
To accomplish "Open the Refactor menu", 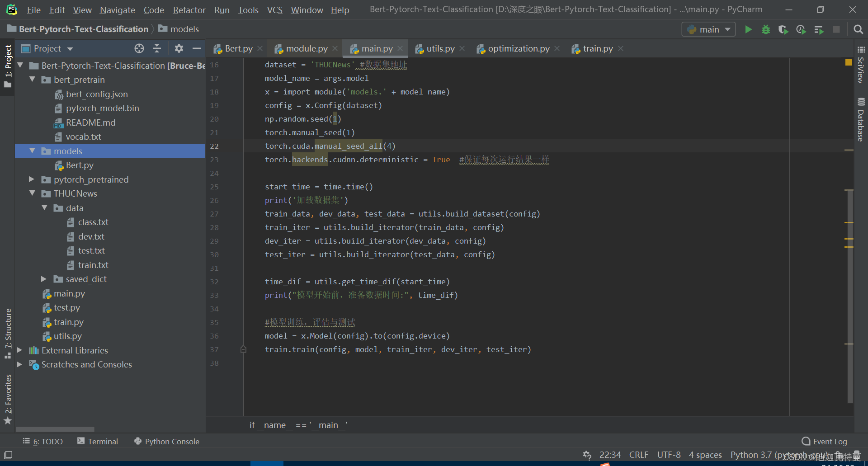I will (189, 10).
